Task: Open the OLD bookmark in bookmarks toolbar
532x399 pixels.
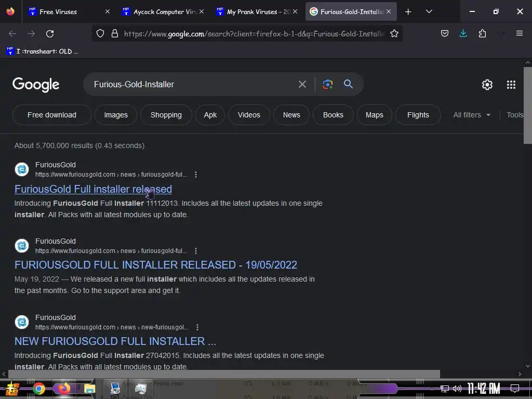Action: pyautogui.click(x=42, y=51)
